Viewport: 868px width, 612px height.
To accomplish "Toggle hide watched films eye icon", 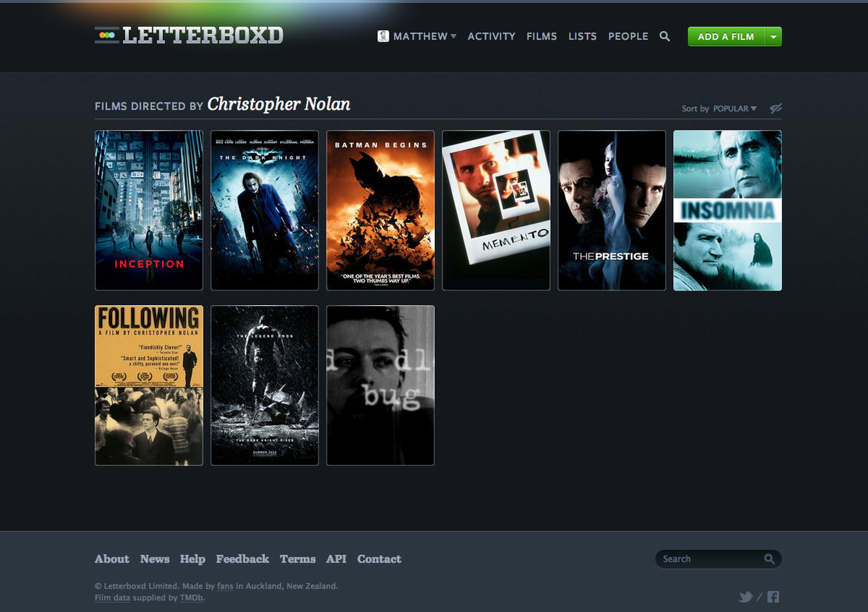I will pyautogui.click(x=775, y=109).
